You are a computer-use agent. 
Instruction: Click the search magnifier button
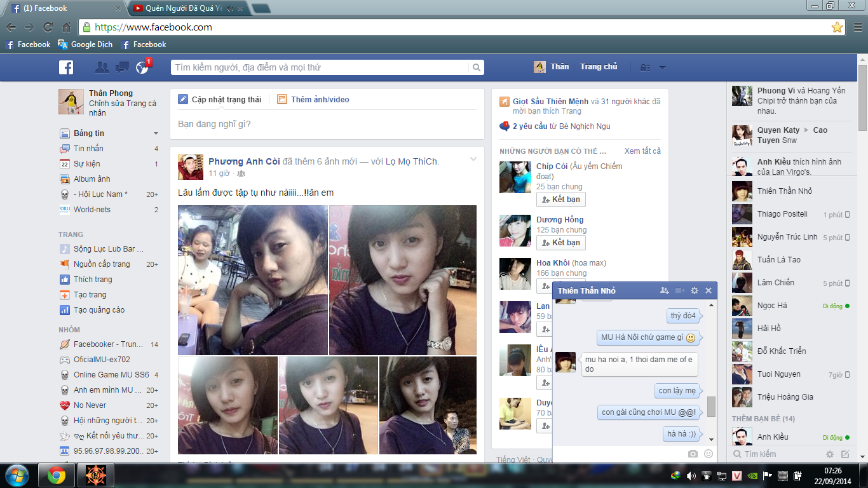coord(476,67)
